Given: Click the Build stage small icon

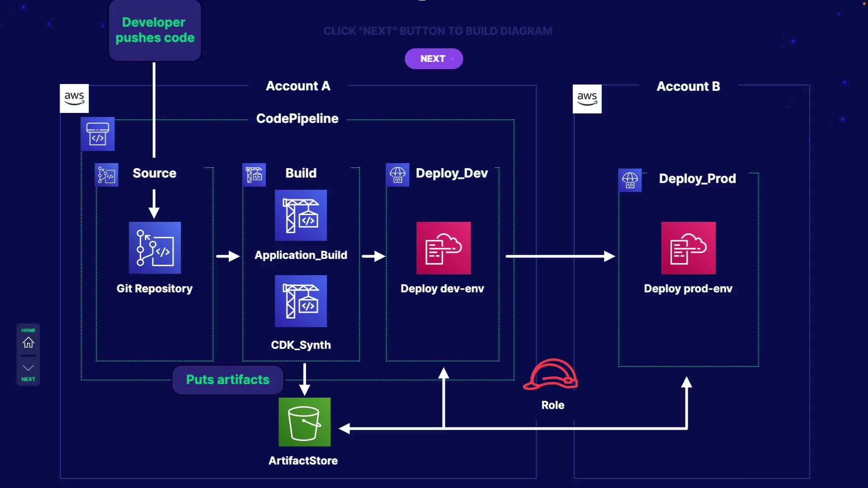Looking at the screenshot, I should tap(254, 175).
